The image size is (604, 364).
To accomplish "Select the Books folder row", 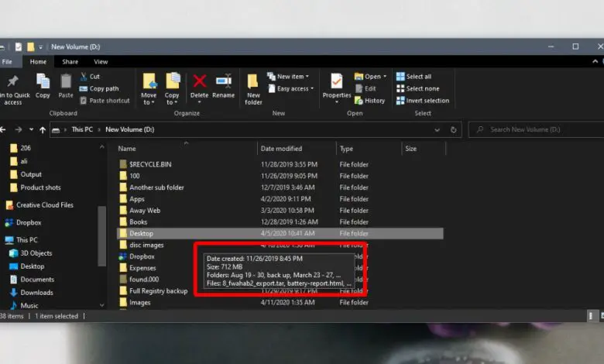I will pos(280,221).
